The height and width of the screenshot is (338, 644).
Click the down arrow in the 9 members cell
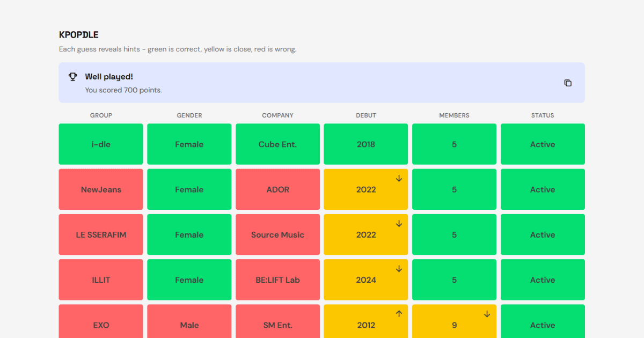tap(487, 314)
